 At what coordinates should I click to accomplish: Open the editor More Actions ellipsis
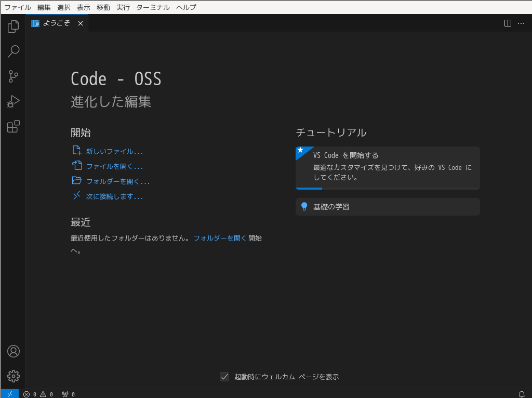(x=521, y=23)
